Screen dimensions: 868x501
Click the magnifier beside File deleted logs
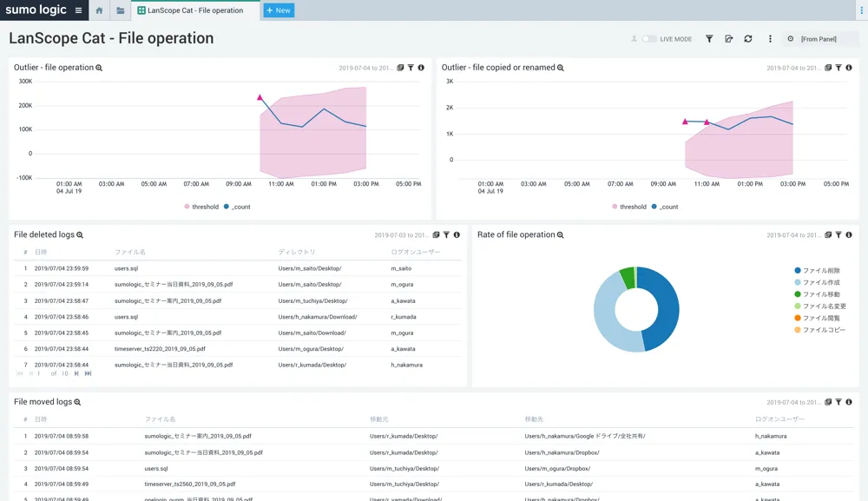[80, 234]
